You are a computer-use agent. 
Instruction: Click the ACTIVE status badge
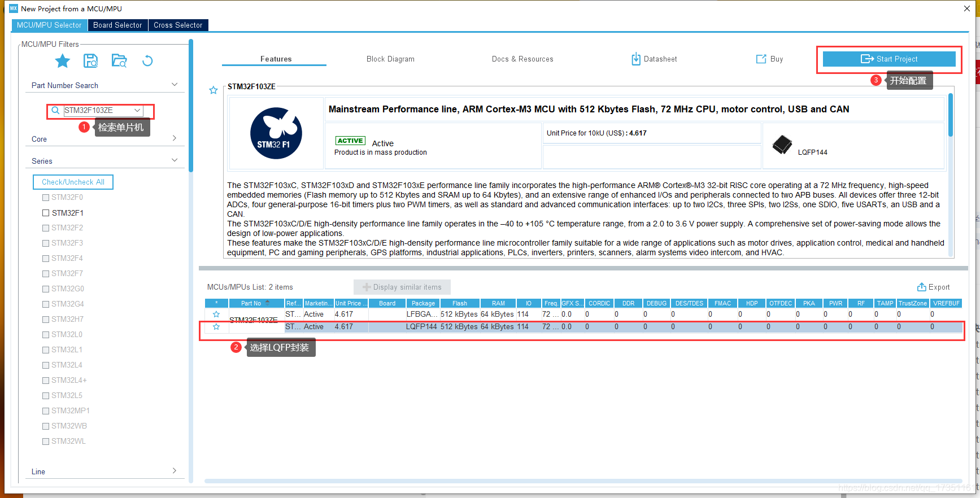point(350,141)
